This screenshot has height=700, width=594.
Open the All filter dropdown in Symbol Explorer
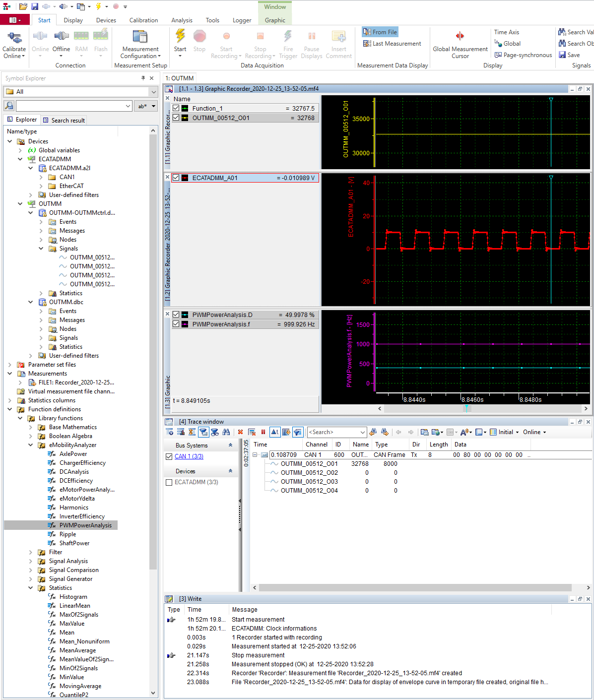pyautogui.click(x=153, y=92)
